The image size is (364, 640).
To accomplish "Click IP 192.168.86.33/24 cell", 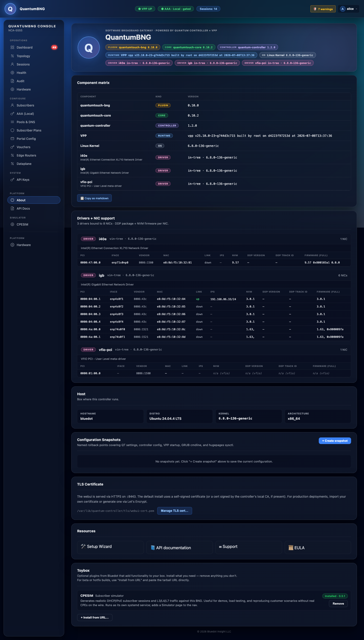I will click(x=223, y=299).
